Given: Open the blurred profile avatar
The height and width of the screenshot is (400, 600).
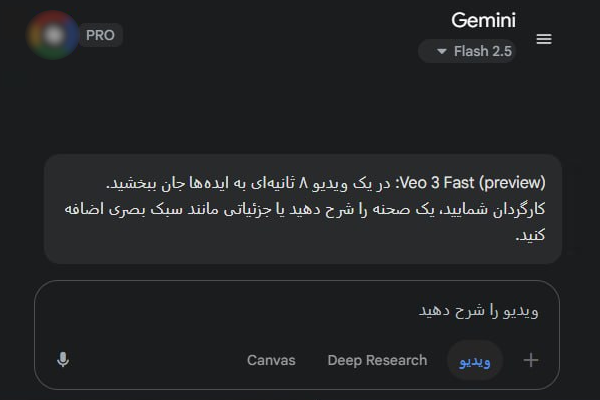Looking at the screenshot, I should 53,35.
